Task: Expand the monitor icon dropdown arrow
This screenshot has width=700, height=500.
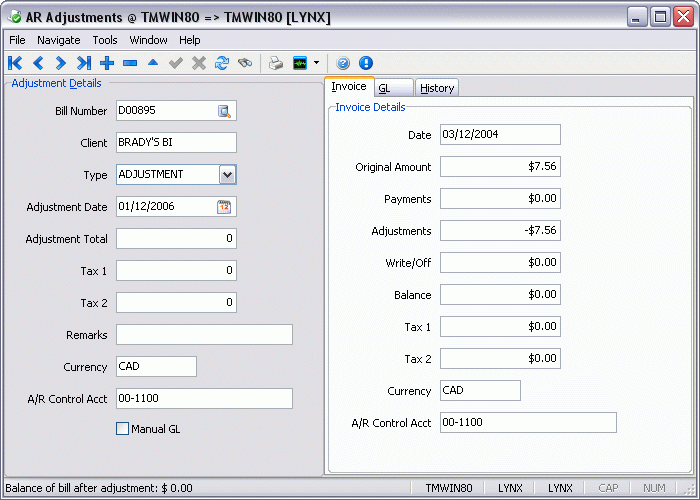Action: (x=316, y=63)
